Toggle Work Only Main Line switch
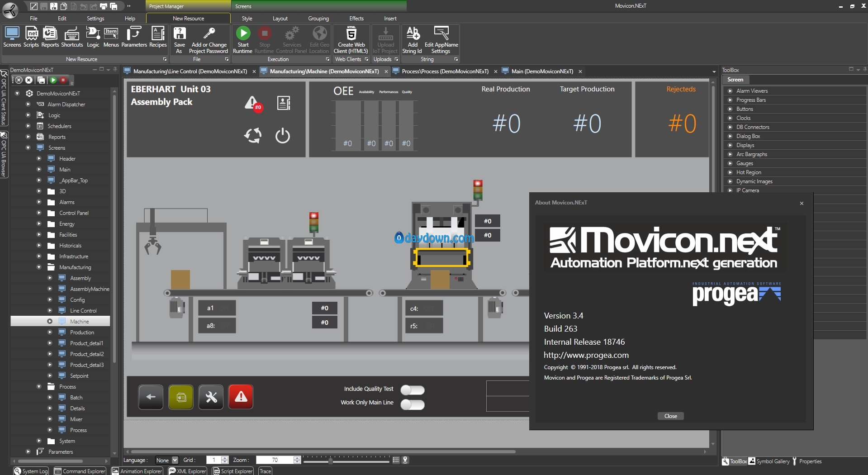 (x=413, y=404)
